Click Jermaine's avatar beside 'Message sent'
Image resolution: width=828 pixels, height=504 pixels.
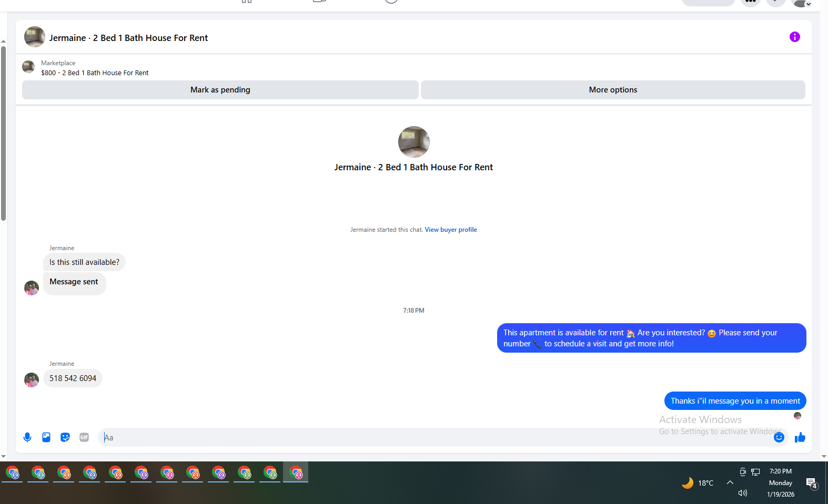pos(32,288)
